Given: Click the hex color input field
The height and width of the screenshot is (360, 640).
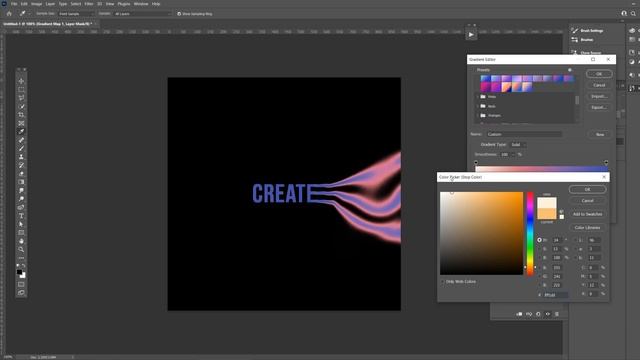Looking at the screenshot, I should click(555, 295).
